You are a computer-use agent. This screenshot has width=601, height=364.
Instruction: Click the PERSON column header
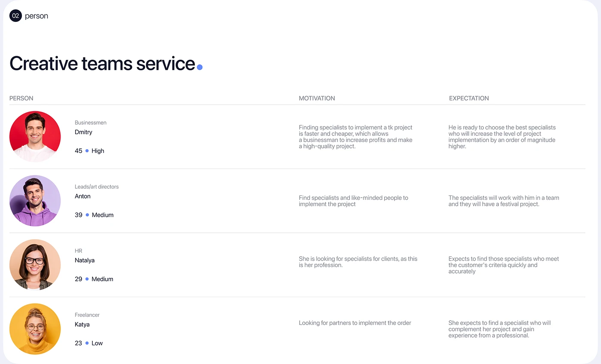(x=21, y=98)
